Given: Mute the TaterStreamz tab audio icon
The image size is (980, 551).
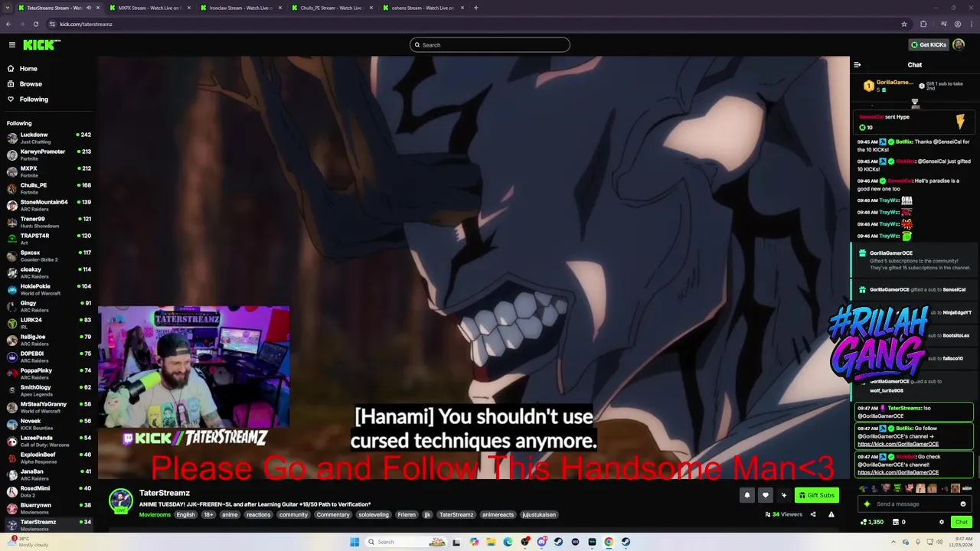Looking at the screenshot, I should pyautogui.click(x=88, y=8).
